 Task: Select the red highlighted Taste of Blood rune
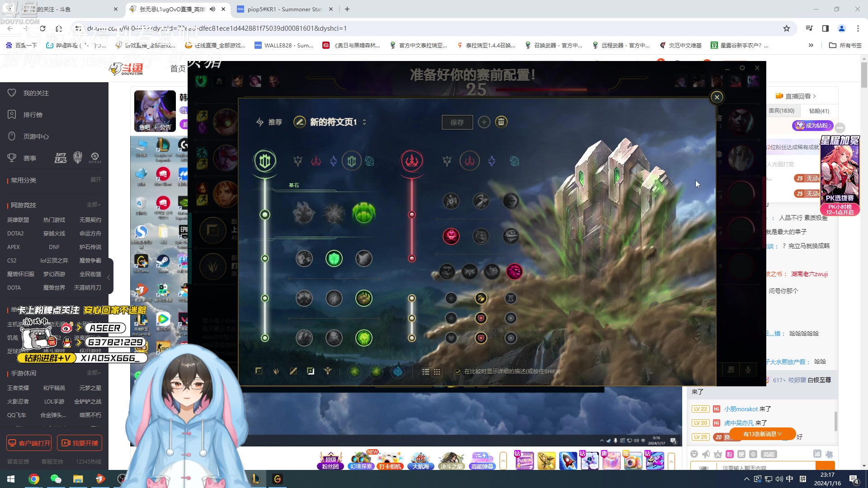(x=451, y=236)
